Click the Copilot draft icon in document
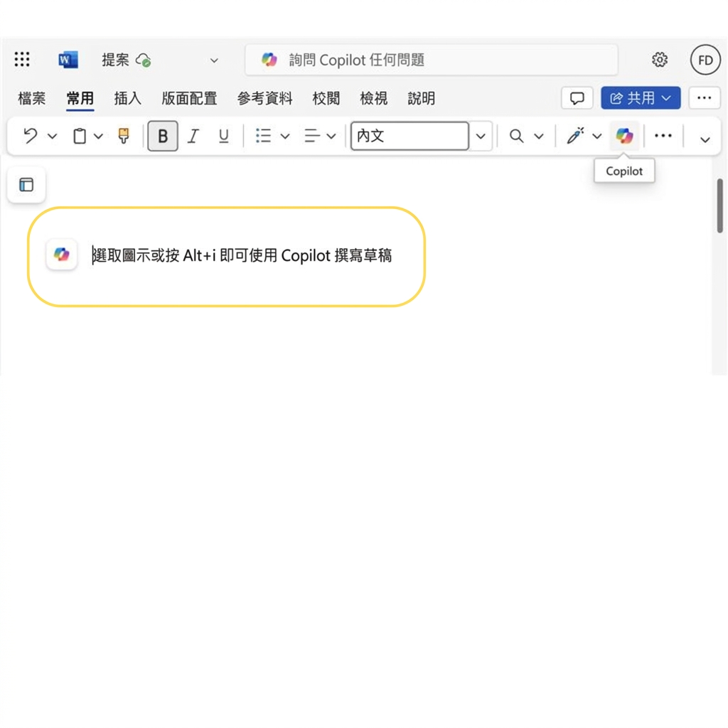This screenshot has height=728, width=728. click(x=62, y=254)
